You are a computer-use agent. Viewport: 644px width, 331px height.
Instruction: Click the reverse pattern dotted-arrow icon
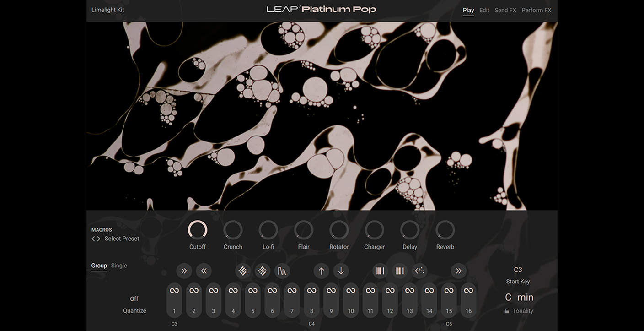[x=419, y=271]
